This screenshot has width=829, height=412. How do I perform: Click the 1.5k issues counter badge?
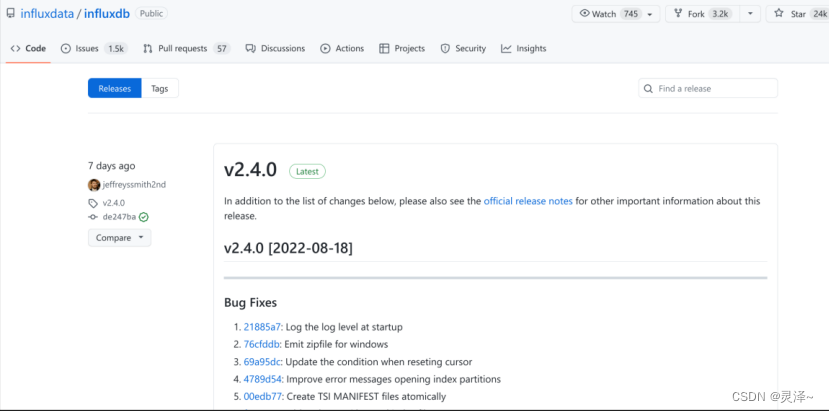click(116, 49)
